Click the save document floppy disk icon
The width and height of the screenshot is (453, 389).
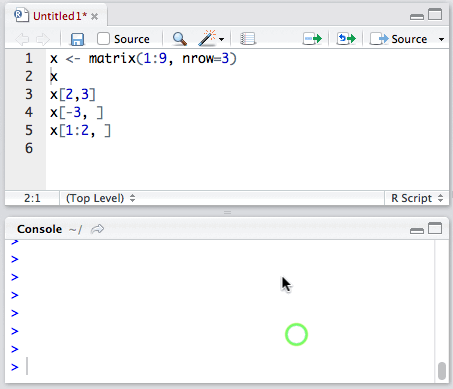click(x=77, y=39)
